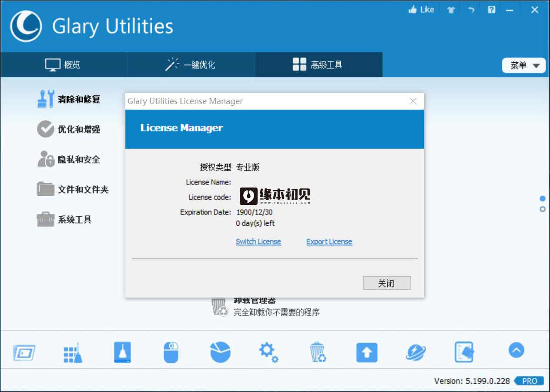Select the hollow second page indicator dot
The image size is (550, 392).
point(543,209)
